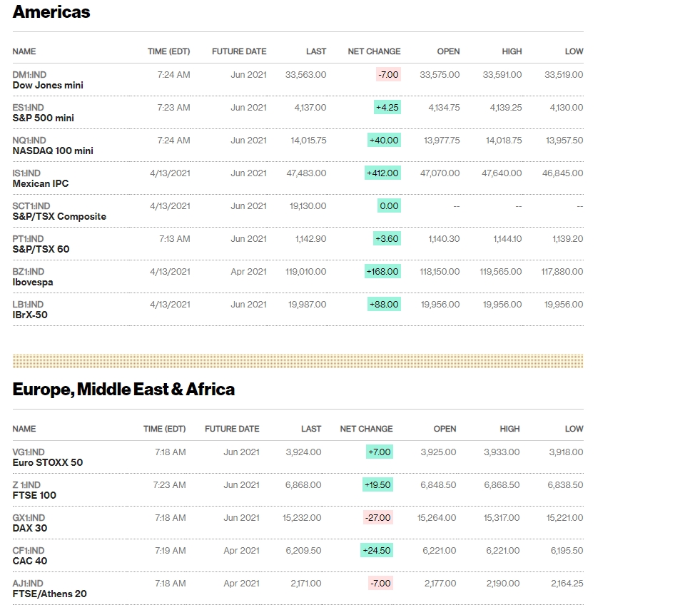Click NET CHANGE column header in Americas table
This screenshot has height=605, width=700.
(x=374, y=51)
